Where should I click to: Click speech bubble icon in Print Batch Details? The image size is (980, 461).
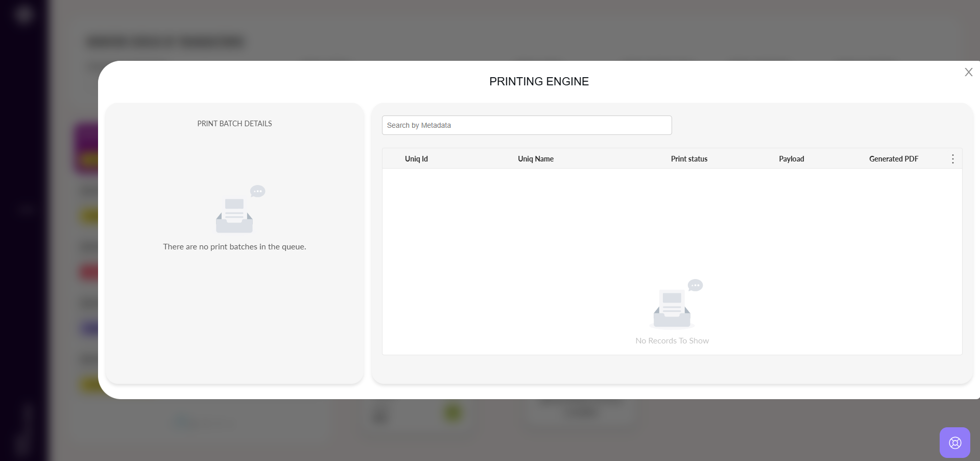(x=257, y=192)
